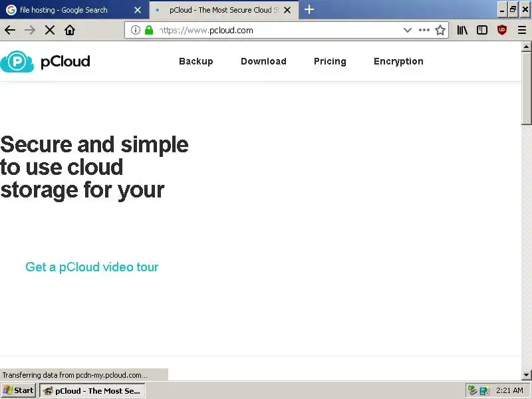Click the scrollbar down arrow

pos(526,375)
